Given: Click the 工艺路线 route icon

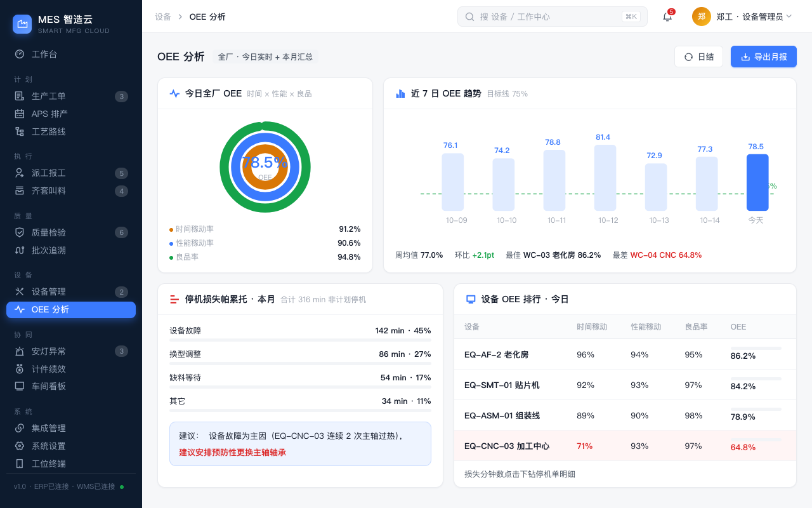Looking at the screenshot, I should [x=20, y=131].
